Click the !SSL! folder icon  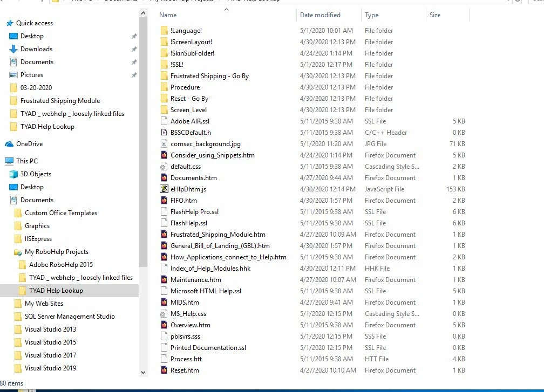click(164, 65)
